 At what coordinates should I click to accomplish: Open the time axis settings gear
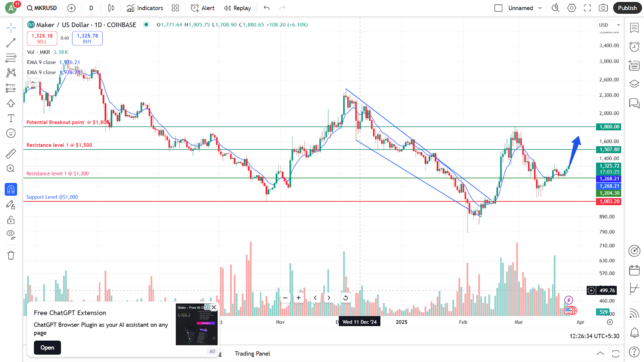(x=610, y=322)
